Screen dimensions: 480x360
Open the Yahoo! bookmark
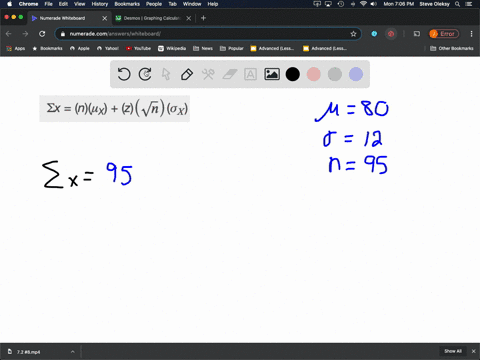pyautogui.click(x=108, y=48)
